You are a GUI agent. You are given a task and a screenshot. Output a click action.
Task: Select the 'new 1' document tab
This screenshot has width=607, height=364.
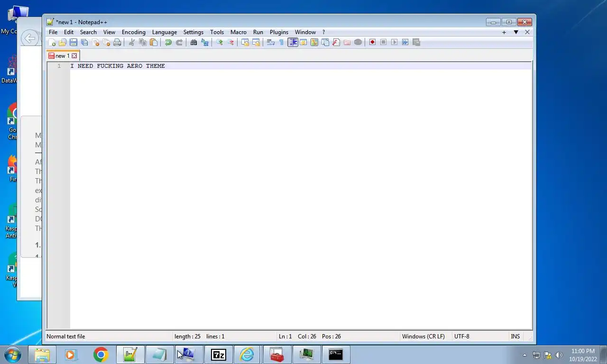pos(63,56)
